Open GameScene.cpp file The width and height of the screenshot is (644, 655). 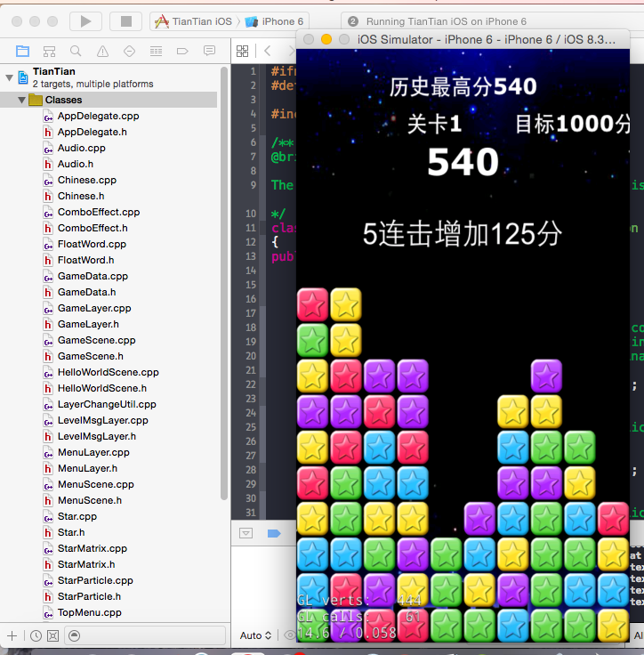click(96, 340)
